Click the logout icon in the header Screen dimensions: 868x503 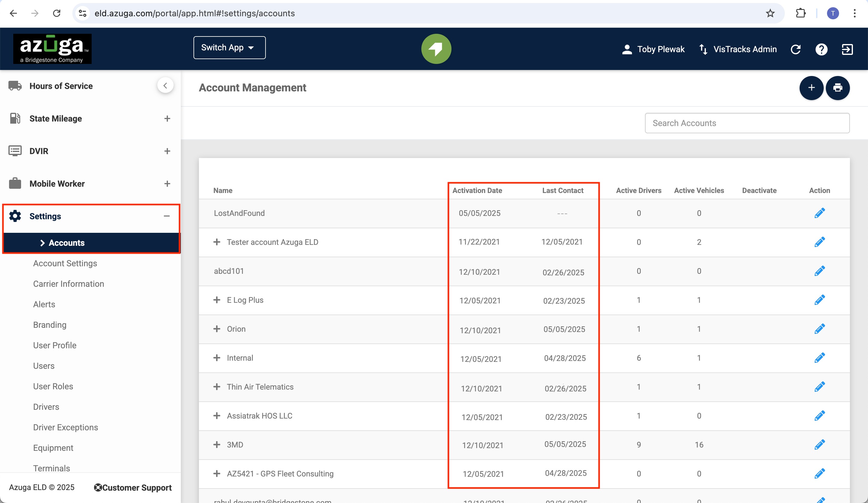[847, 49]
